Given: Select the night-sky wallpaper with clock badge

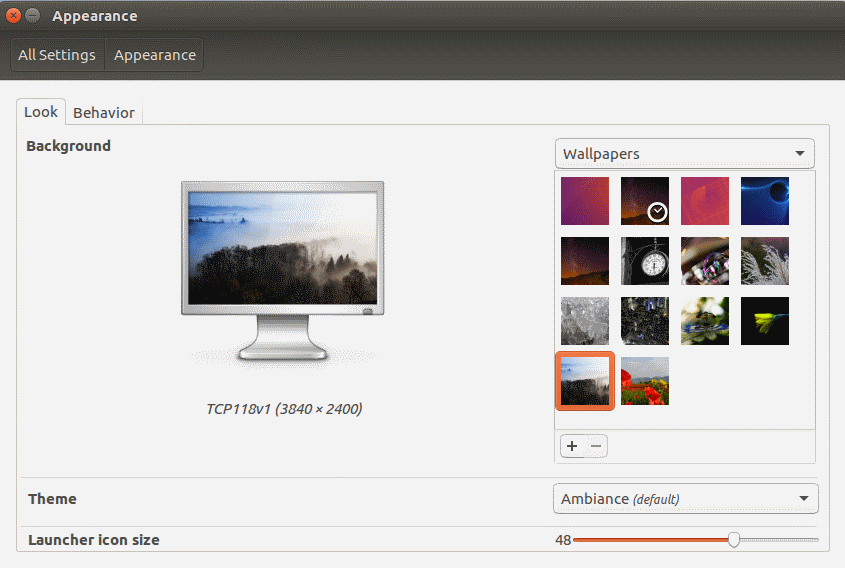Looking at the screenshot, I should pyautogui.click(x=645, y=201).
